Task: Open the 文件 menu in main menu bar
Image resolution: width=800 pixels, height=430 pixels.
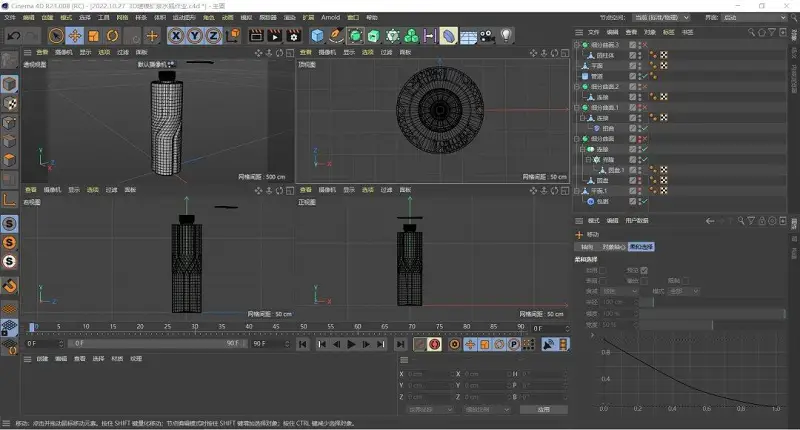Action: click(10, 17)
